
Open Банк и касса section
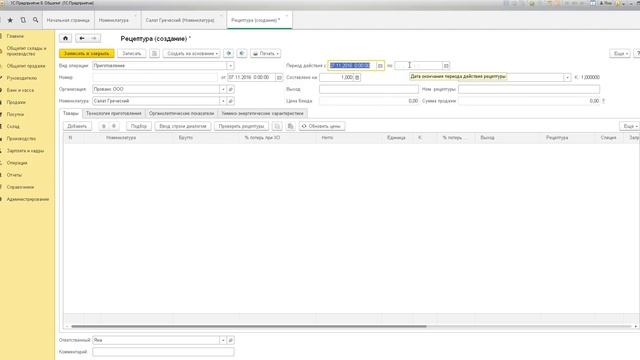(20, 90)
